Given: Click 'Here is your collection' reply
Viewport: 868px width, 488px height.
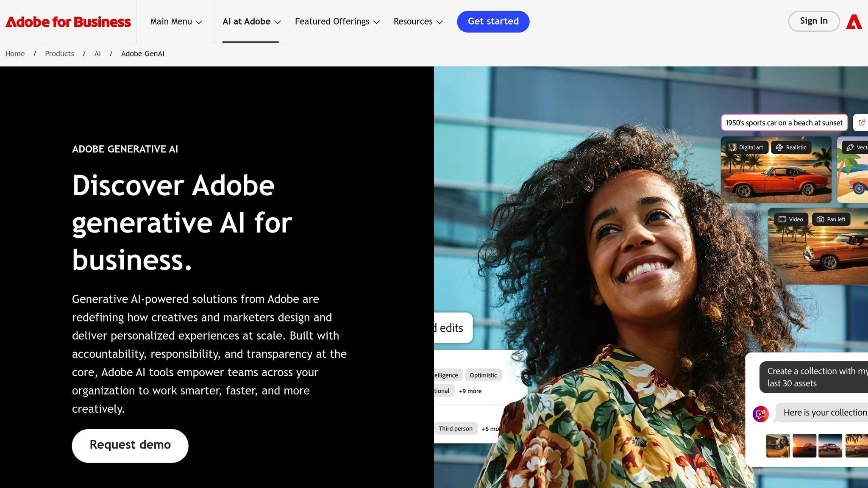Looking at the screenshot, I should (x=822, y=413).
